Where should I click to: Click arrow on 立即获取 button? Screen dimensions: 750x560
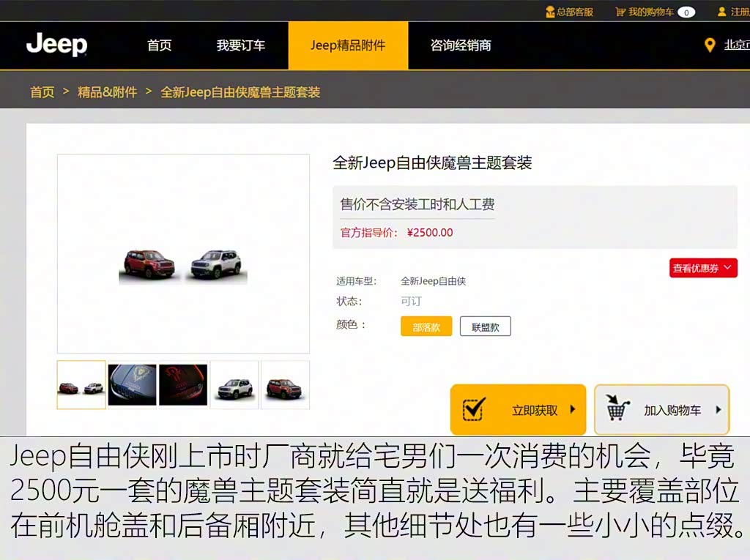[572, 410]
